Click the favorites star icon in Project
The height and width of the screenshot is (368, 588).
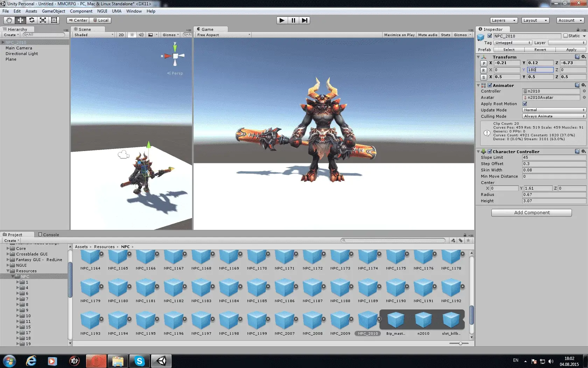point(468,240)
